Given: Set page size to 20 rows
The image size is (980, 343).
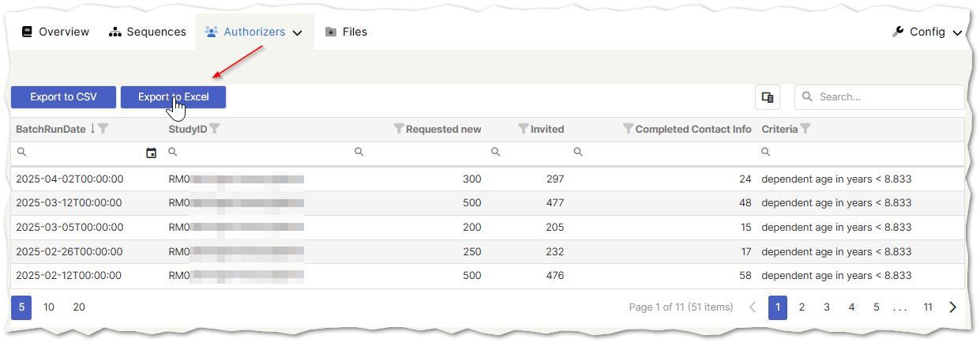Looking at the screenshot, I should pyautogui.click(x=79, y=307).
